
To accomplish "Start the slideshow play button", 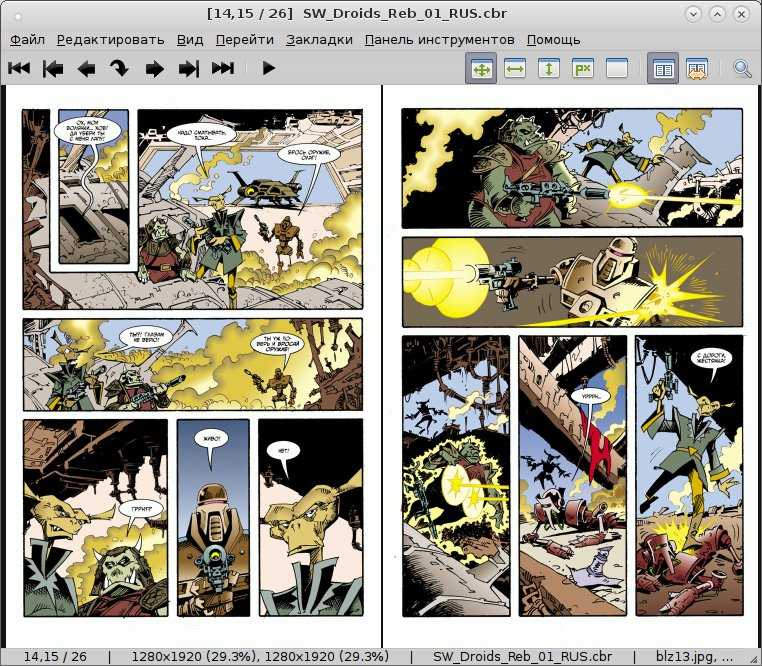I will (x=268, y=68).
